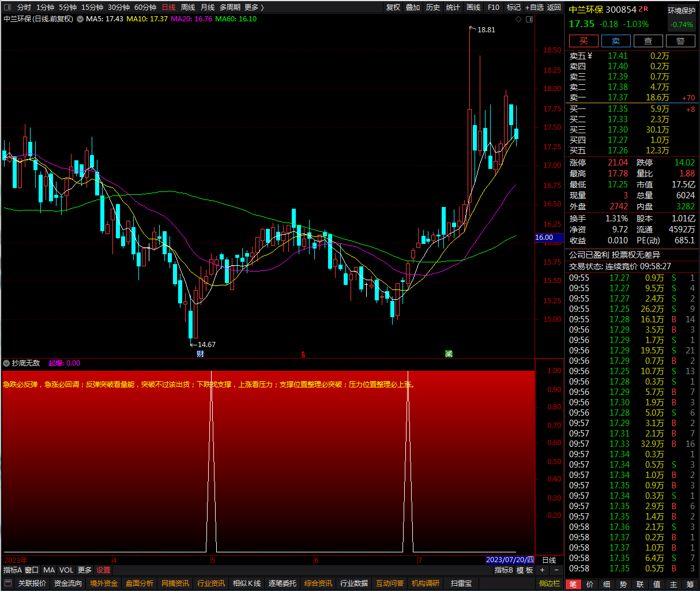Open 扫雷宝 tab
The height and width of the screenshot is (591, 700).
coord(461,584)
